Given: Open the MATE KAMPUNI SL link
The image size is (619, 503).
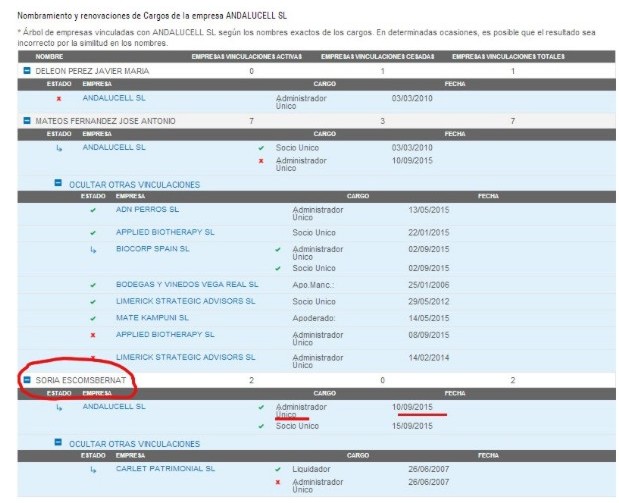Looking at the screenshot, I should (152, 316).
